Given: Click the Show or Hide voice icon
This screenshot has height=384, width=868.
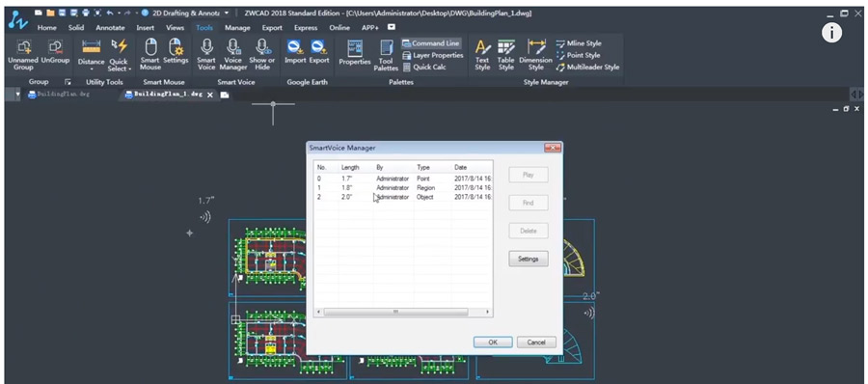Looking at the screenshot, I should click(261, 54).
